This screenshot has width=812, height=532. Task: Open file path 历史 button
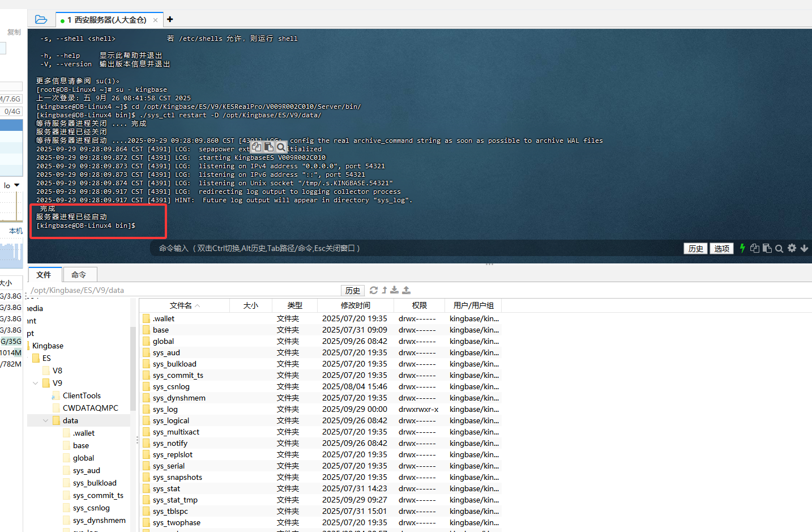[353, 290]
